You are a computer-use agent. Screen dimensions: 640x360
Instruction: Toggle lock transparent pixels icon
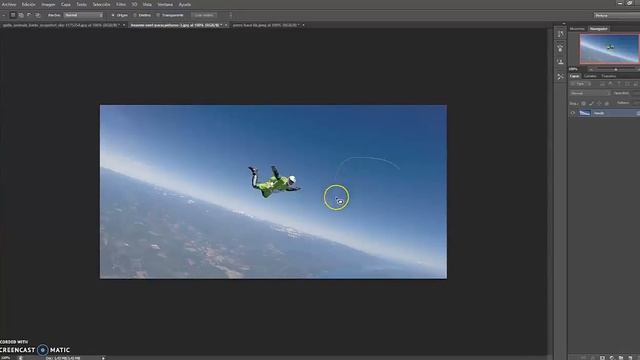click(583, 104)
